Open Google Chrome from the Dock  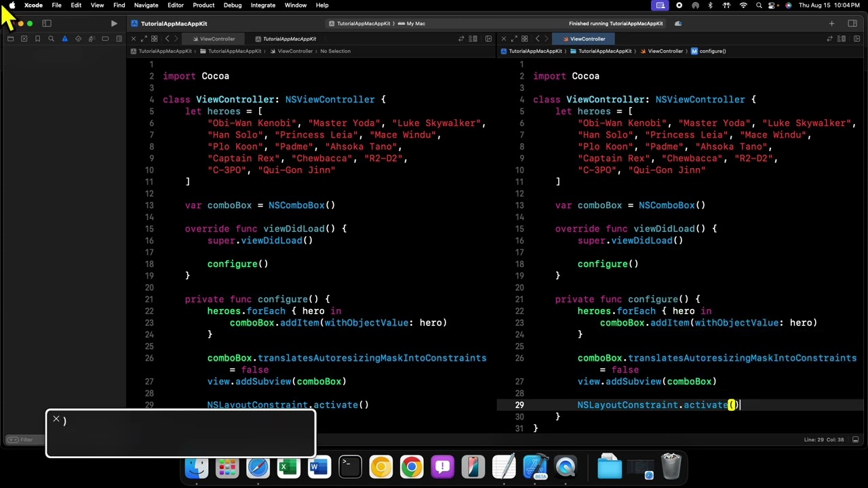click(x=412, y=467)
